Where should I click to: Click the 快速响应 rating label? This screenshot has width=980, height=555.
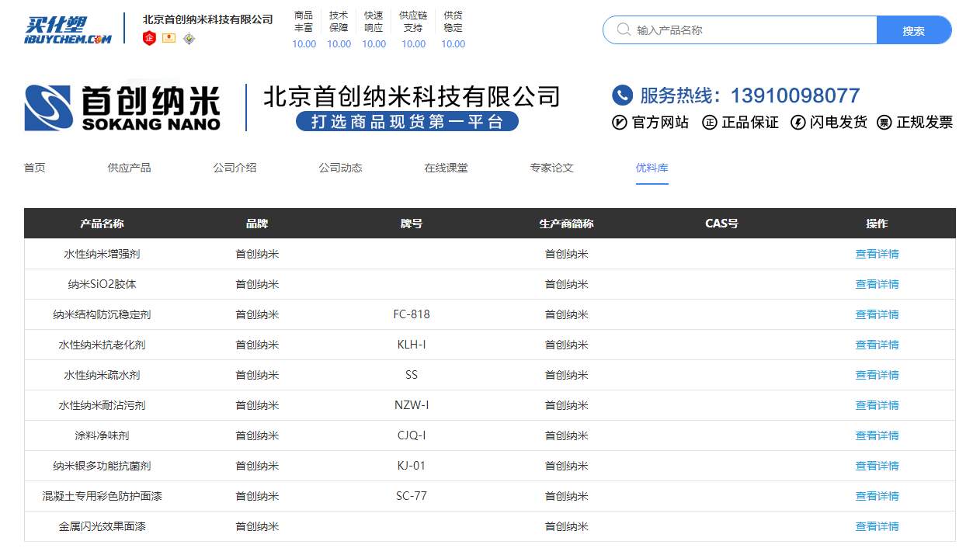point(374,22)
